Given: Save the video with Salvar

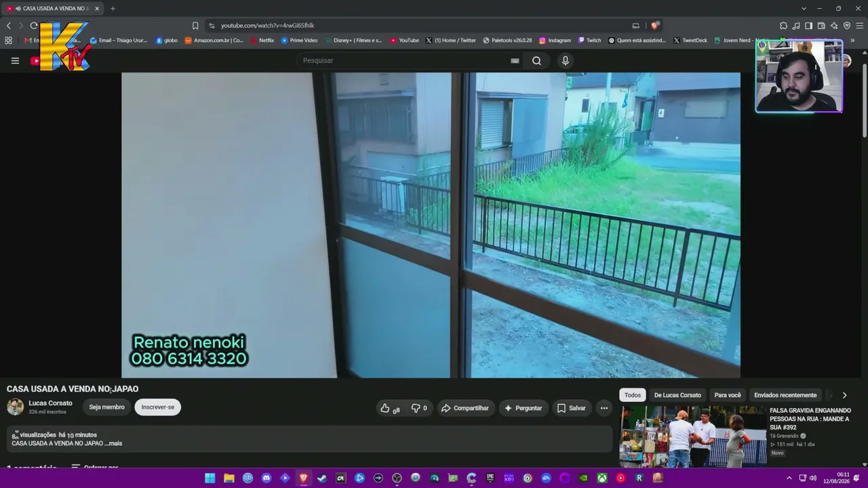Looking at the screenshot, I should coord(571,408).
